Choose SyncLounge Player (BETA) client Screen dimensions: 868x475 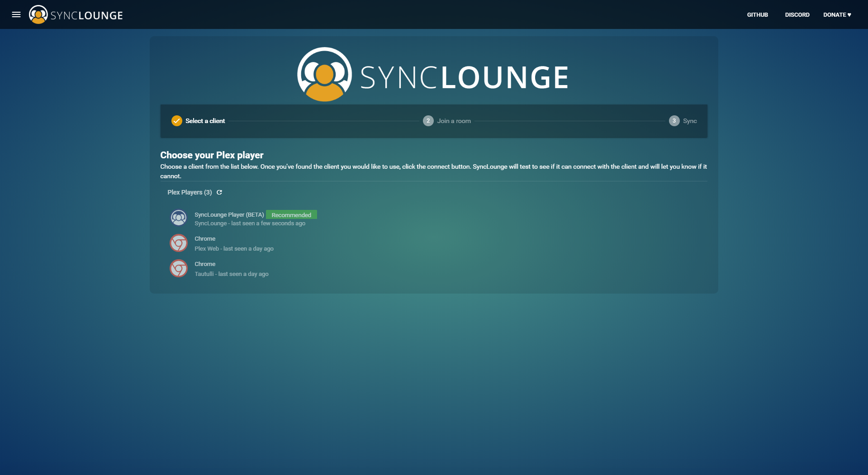(229, 215)
